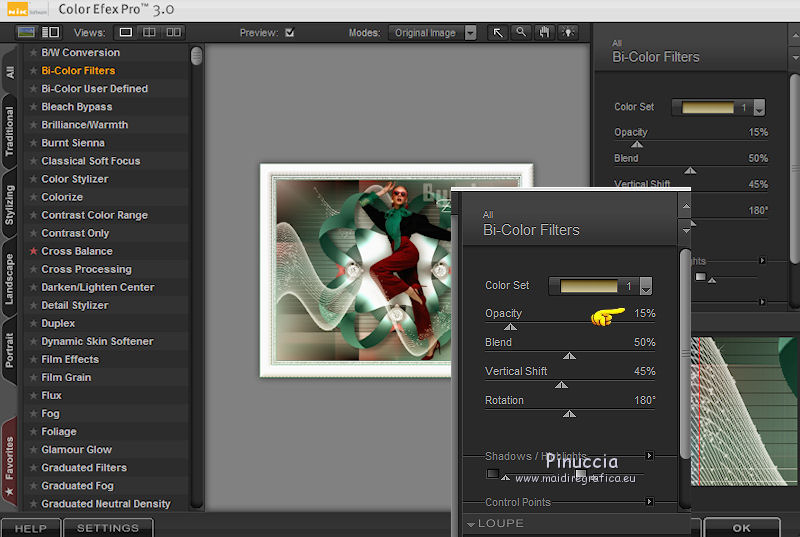Click the lightbulb background color icon
This screenshot has width=800, height=537.
(569, 32)
